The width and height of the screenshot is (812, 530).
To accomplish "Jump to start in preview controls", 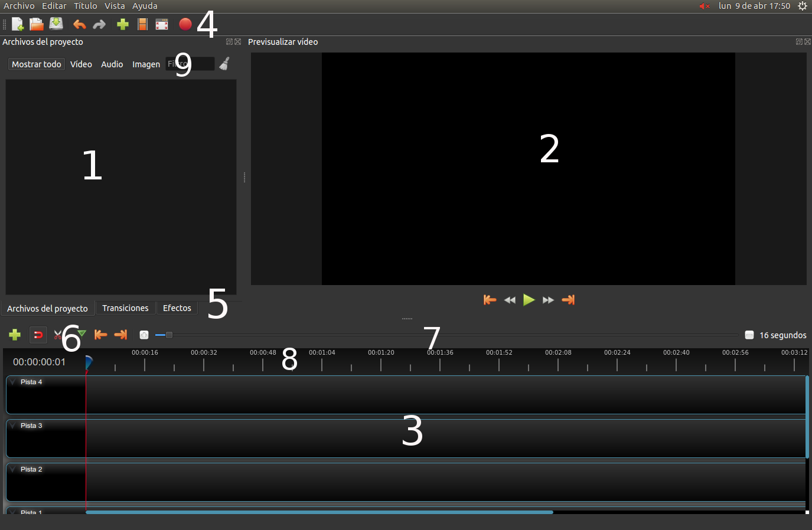I will click(490, 300).
